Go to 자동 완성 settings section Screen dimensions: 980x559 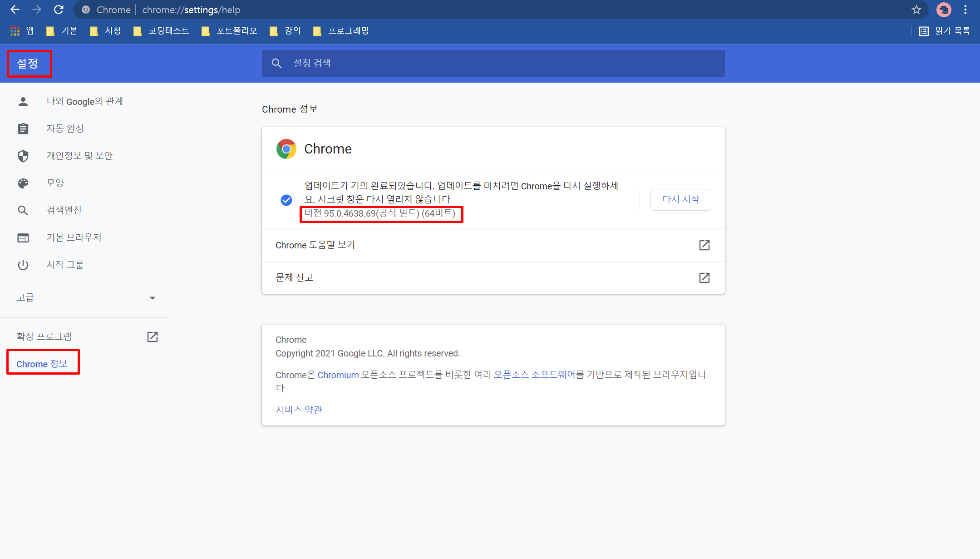tap(65, 129)
